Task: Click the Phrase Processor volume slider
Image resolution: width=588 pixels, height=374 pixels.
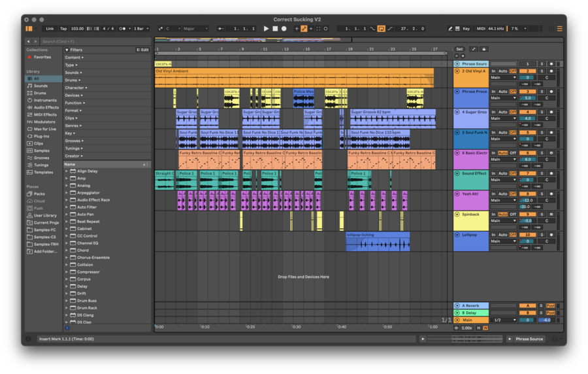Action: click(x=527, y=98)
